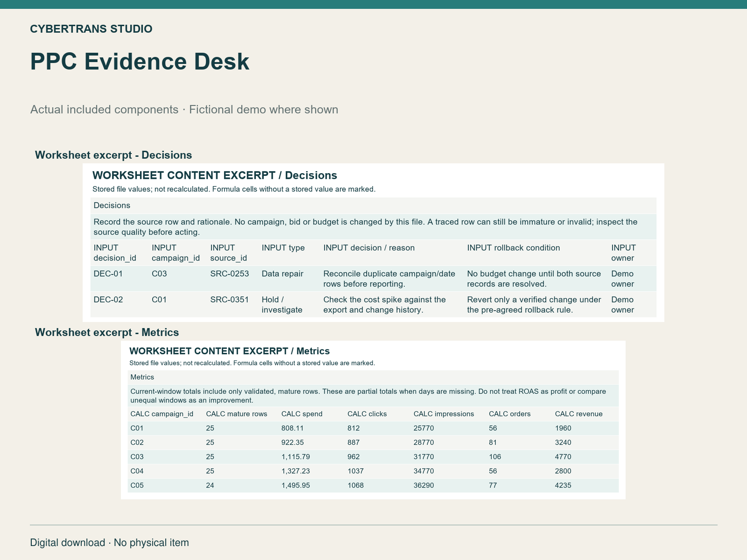This screenshot has width=747, height=560.
Task: Click impressions value 36290
Action: 424,485
